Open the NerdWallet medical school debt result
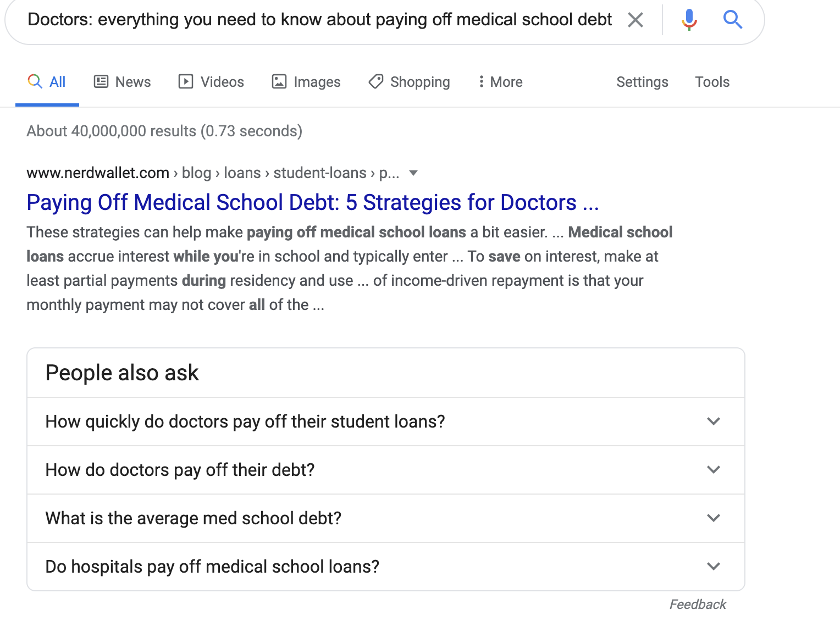Viewport: 840px width, 632px height. 313,202
